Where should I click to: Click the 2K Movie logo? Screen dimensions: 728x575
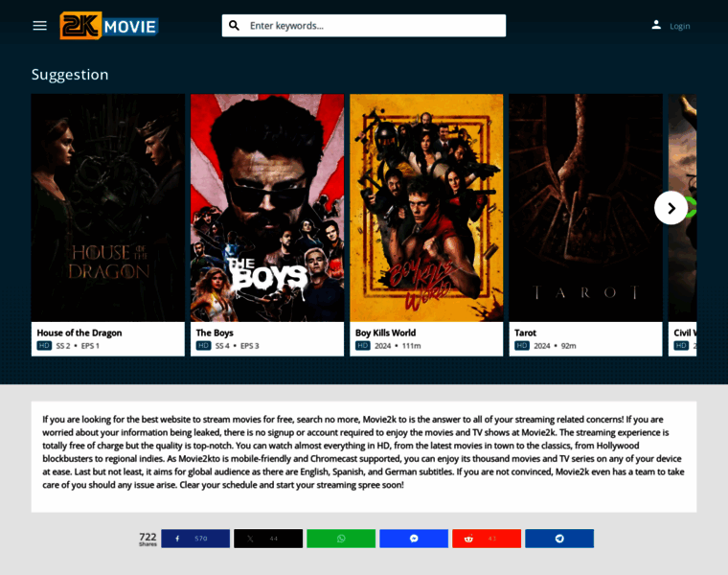(x=109, y=26)
